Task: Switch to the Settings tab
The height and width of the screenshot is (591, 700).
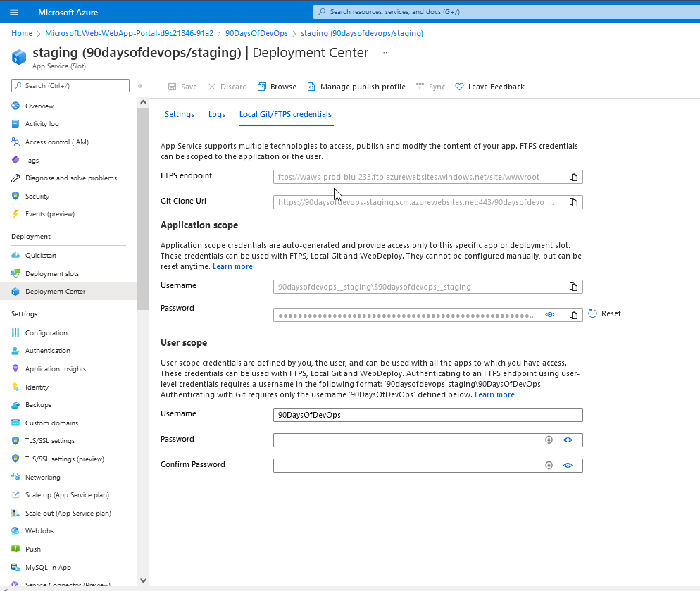Action: point(179,114)
